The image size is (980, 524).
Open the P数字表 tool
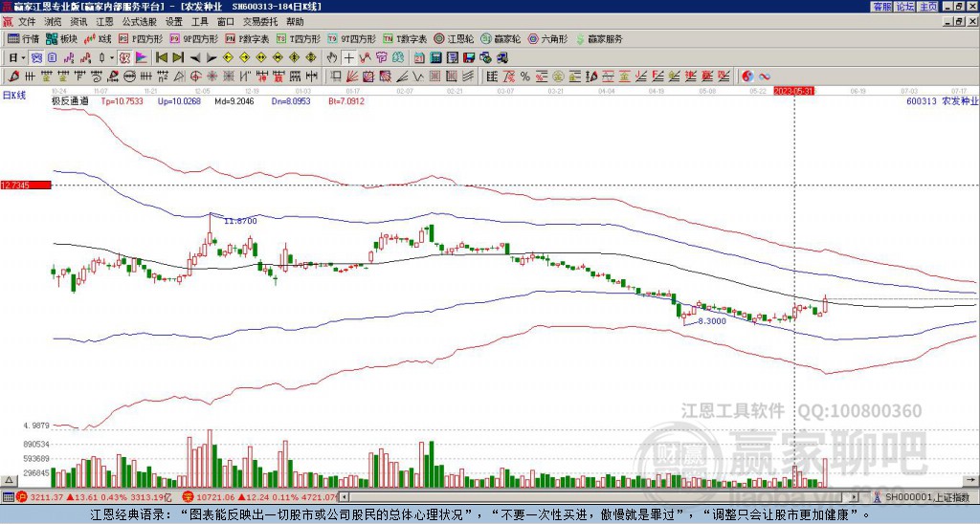247,38
